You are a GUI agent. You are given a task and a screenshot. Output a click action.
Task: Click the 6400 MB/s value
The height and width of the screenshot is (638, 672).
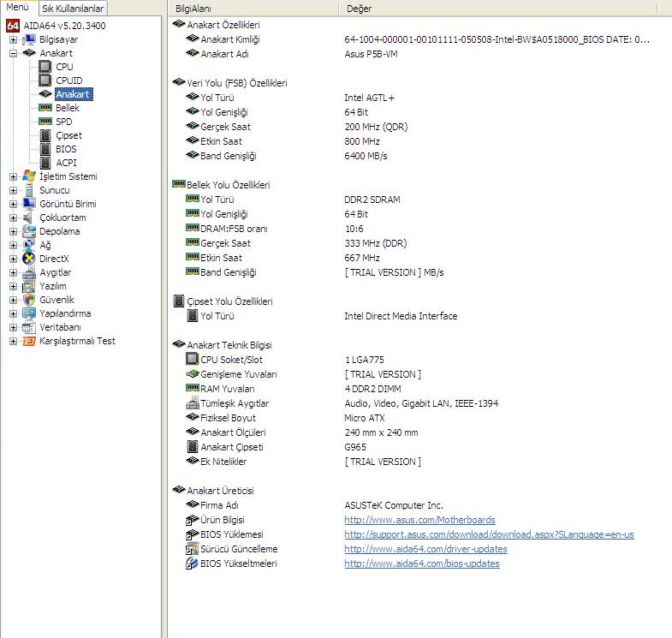[x=366, y=156]
